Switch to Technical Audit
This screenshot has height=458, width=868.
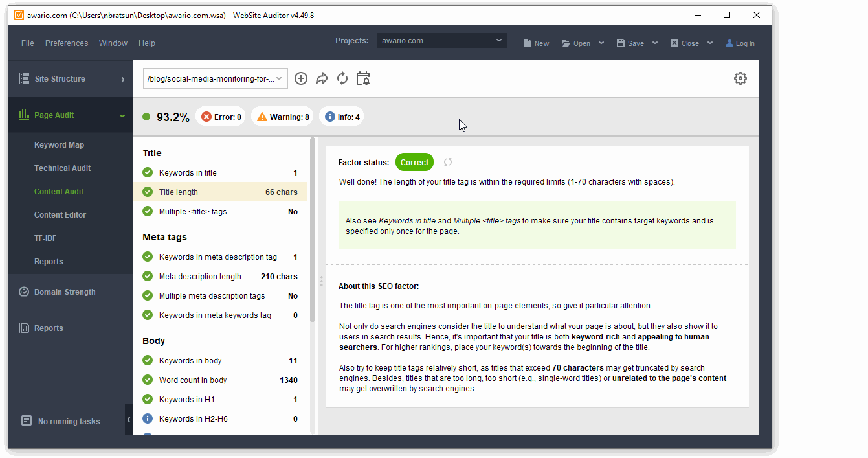[x=62, y=168]
